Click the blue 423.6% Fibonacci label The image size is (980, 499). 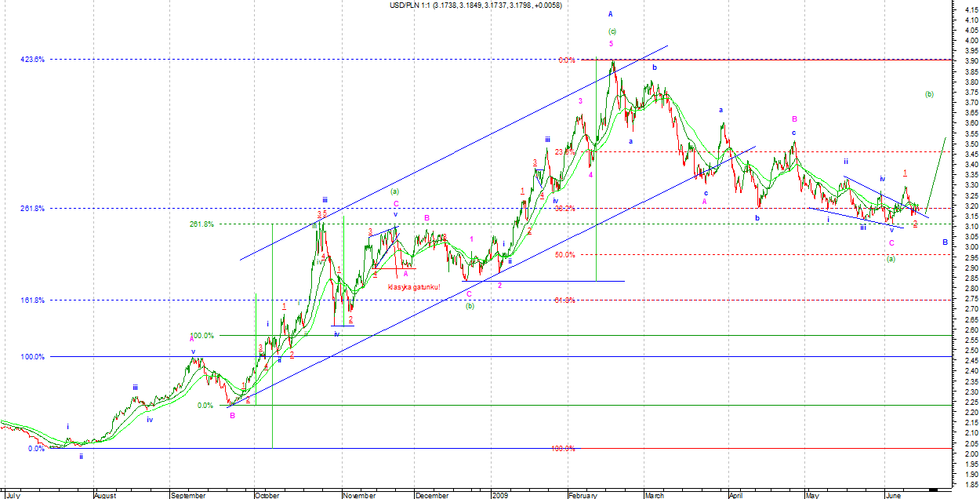coord(32,60)
